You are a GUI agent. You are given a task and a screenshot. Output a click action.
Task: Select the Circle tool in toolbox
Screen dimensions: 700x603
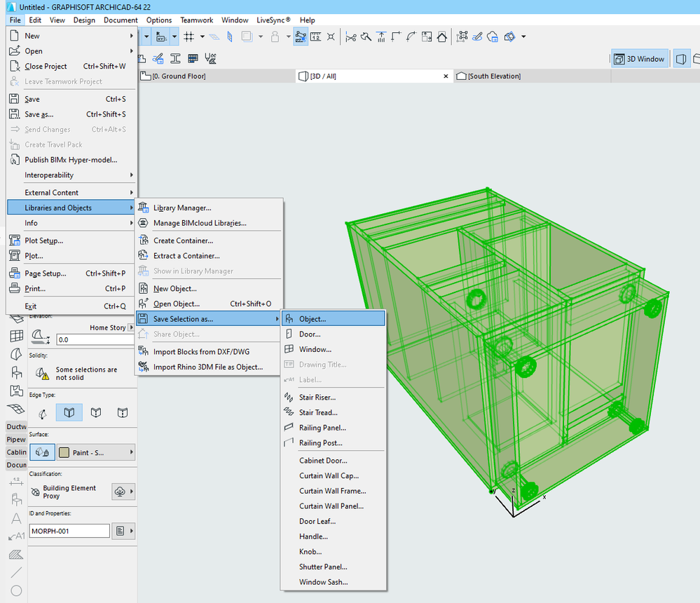(15, 591)
